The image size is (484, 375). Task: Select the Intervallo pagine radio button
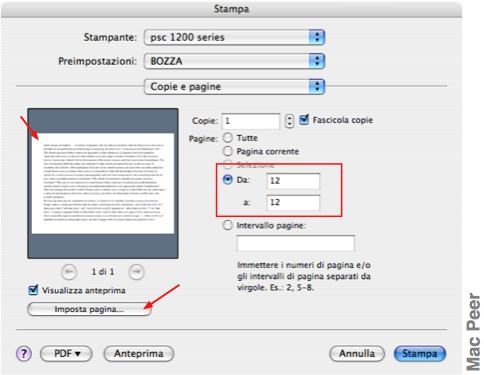pyautogui.click(x=228, y=225)
